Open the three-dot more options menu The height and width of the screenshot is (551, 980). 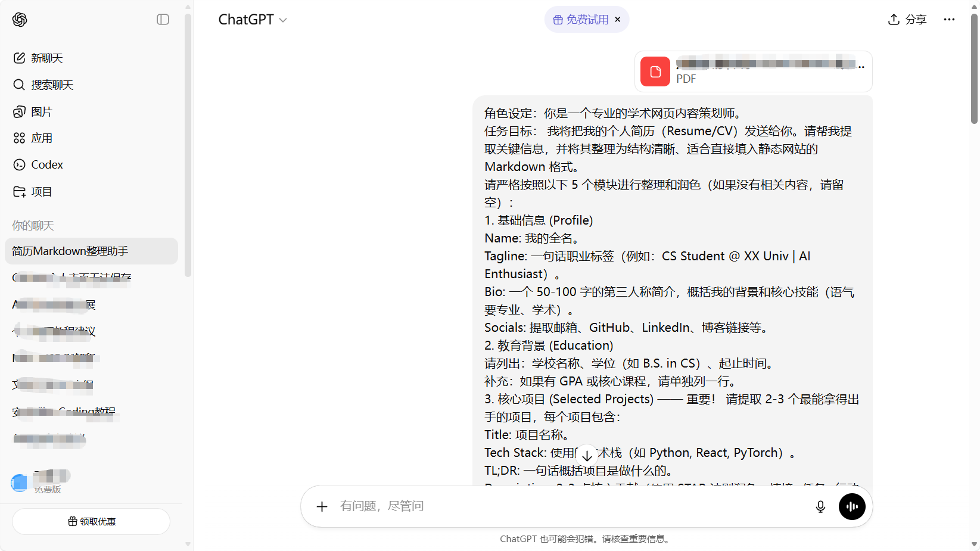click(949, 20)
